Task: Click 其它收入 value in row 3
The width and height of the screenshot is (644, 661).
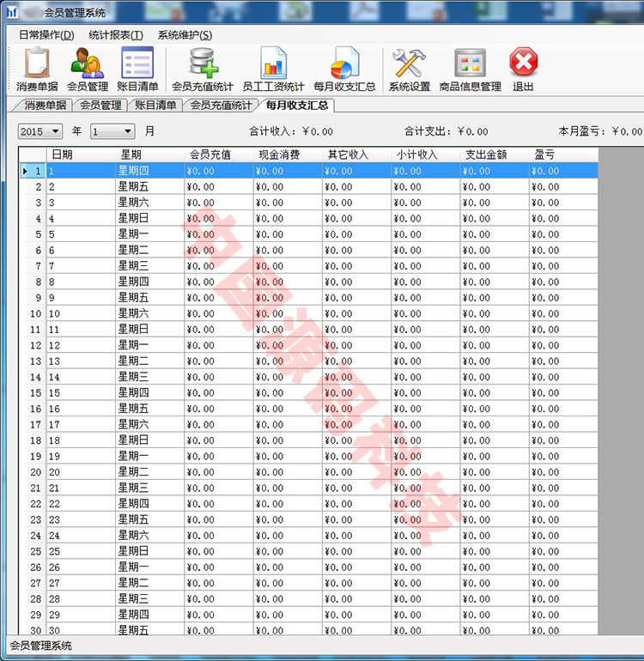Action: (357, 203)
